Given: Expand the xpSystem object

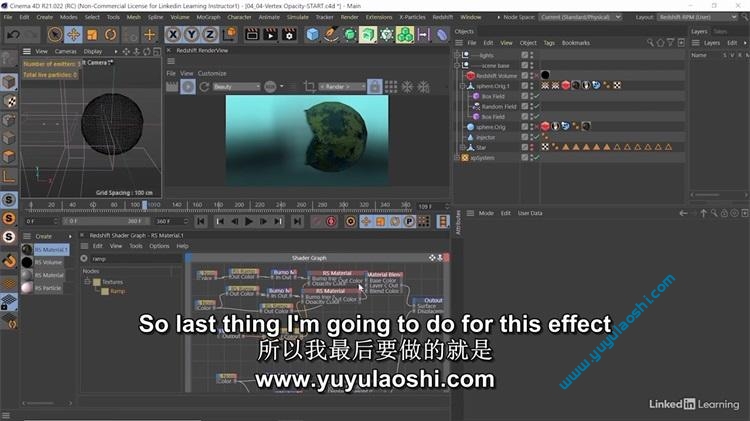Looking at the screenshot, I should [x=457, y=157].
